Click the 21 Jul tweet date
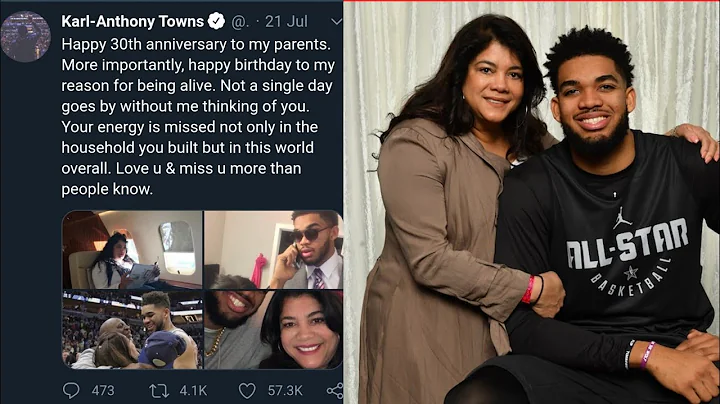This screenshot has width=720, height=404. click(x=291, y=21)
